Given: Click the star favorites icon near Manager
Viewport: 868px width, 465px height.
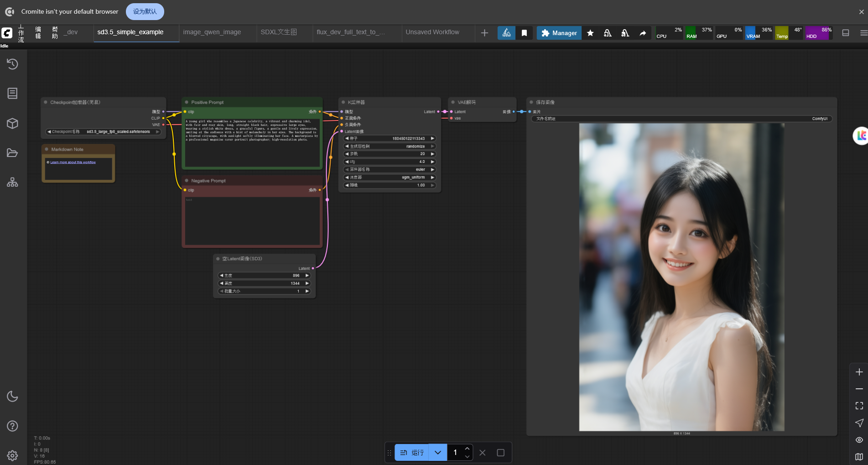Looking at the screenshot, I should (590, 33).
